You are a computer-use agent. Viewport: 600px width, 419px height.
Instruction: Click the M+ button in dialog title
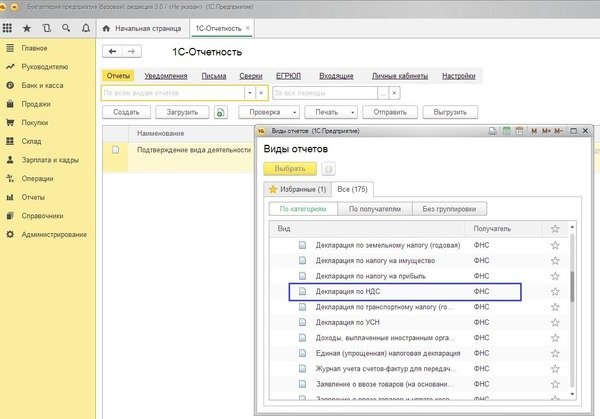point(546,131)
